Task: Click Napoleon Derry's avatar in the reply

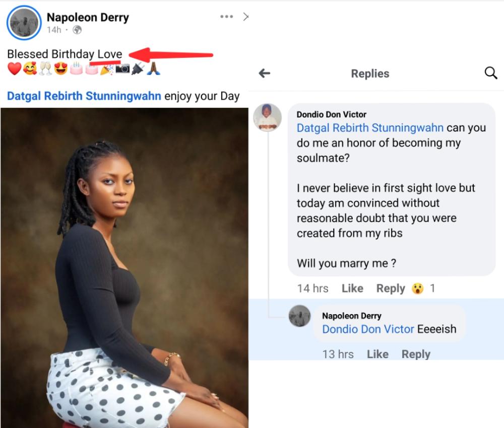Action: pyautogui.click(x=299, y=316)
